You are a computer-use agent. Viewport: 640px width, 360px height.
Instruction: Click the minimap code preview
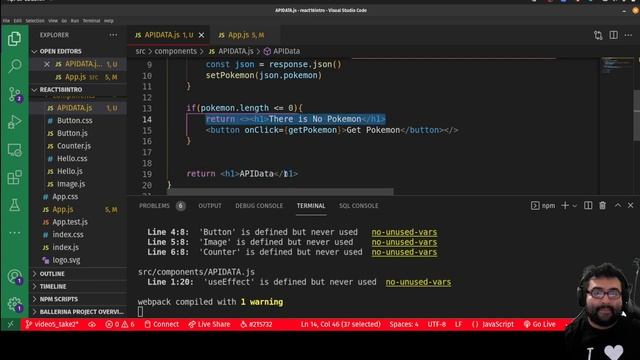616,66
